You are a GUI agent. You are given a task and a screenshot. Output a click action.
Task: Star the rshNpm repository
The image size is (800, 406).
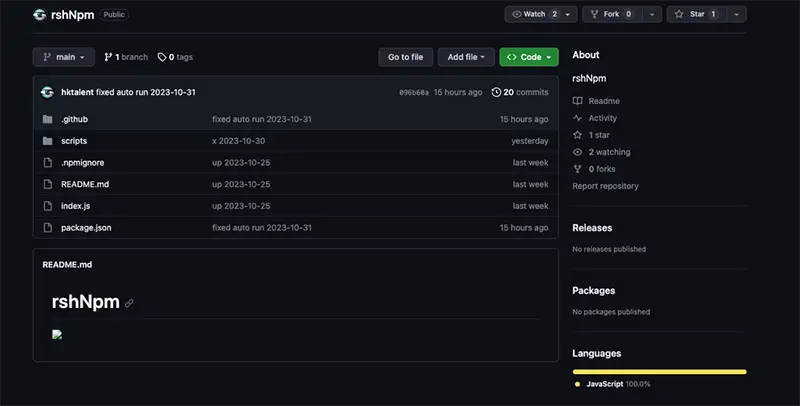click(696, 14)
